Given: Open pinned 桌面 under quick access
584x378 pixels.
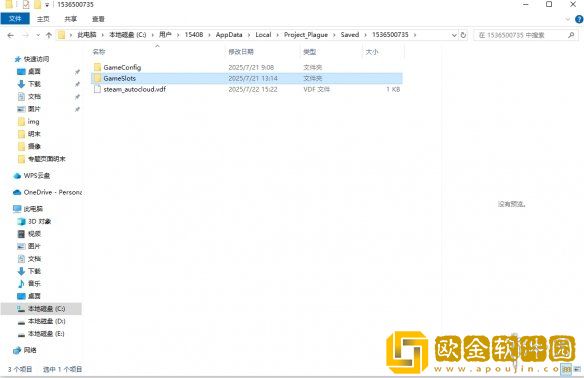Looking at the screenshot, I should click(34, 71).
